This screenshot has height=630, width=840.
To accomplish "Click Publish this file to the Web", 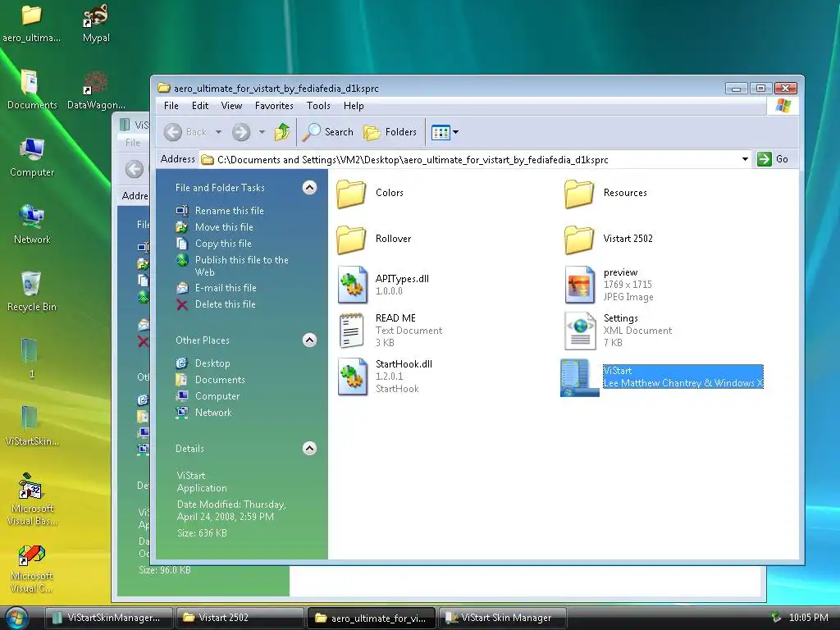I will (242, 266).
